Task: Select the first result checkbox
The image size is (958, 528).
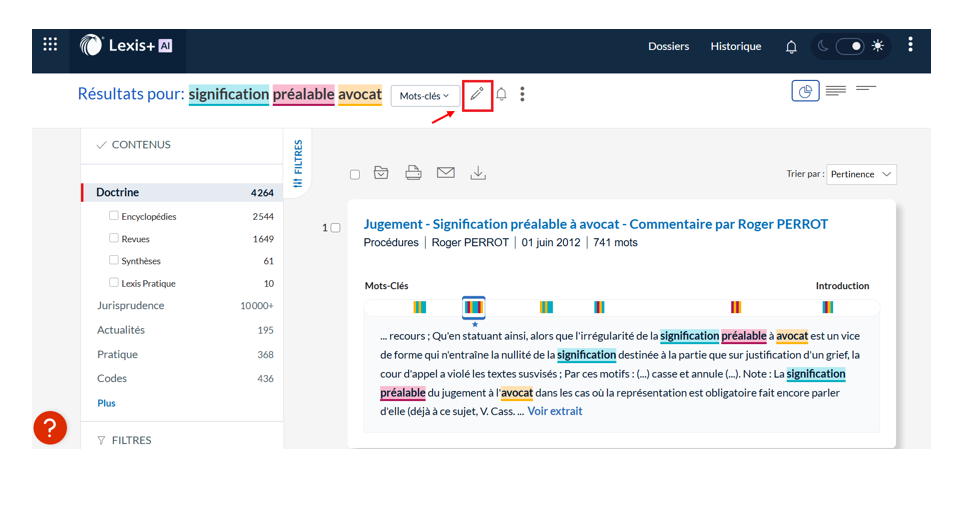Action: 335,228
